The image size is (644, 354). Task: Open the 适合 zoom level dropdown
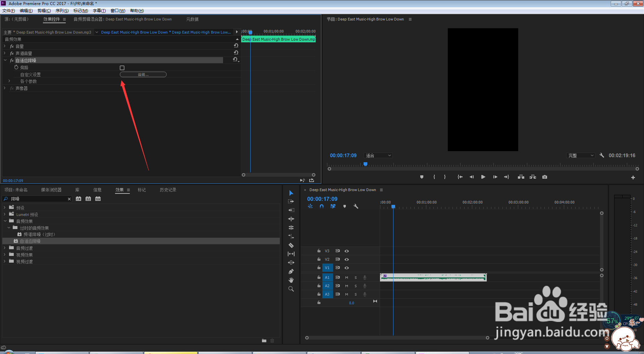(x=378, y=156)
